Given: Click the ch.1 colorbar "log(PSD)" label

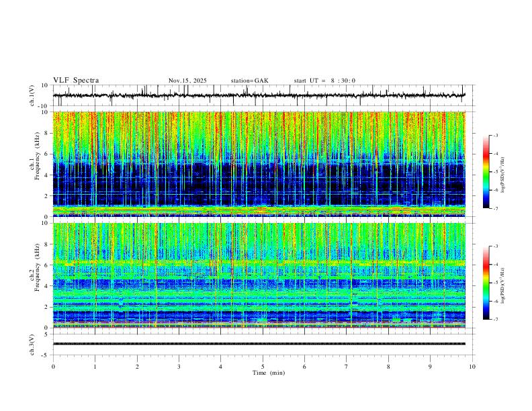Looking at the screenshot, I should [x=503, y=175].
